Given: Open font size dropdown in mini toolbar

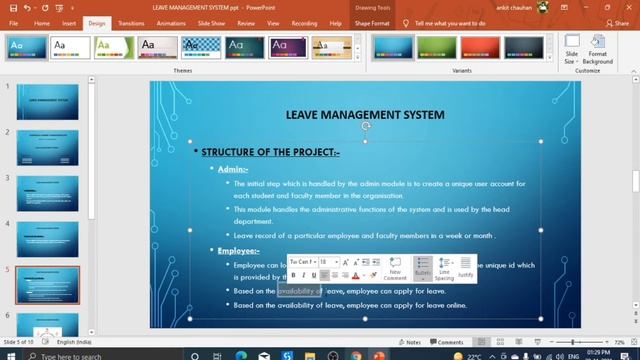Looking at the screenshot, I should 336,262.
